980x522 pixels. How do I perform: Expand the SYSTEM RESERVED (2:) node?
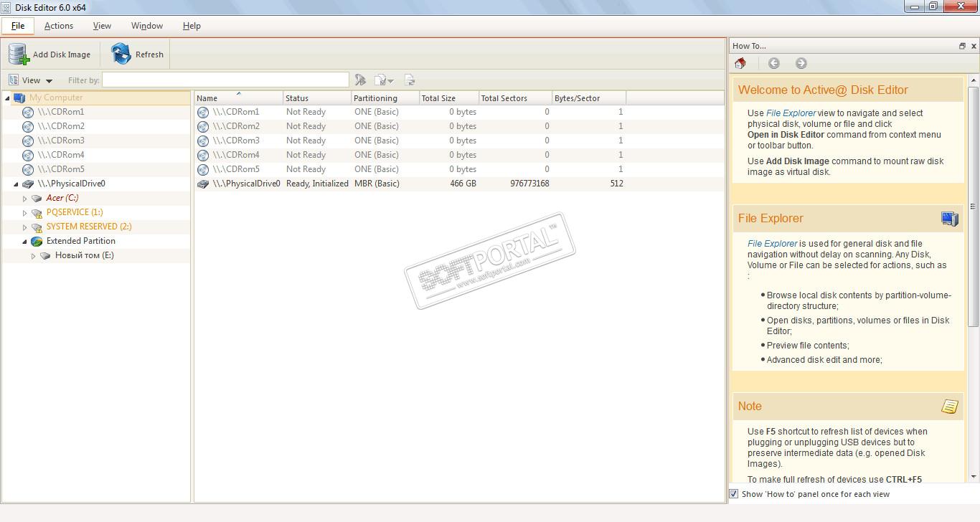24,227
